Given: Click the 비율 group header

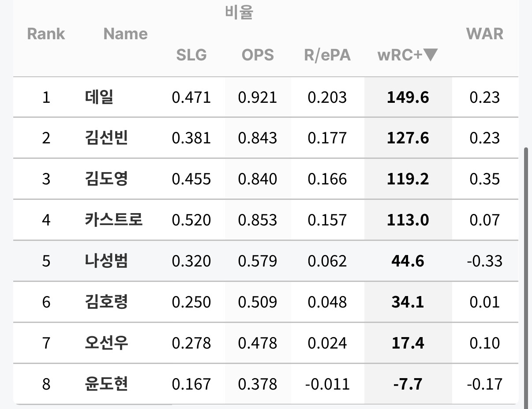Looking at the screenshot, I should click(x=239, y=12).
